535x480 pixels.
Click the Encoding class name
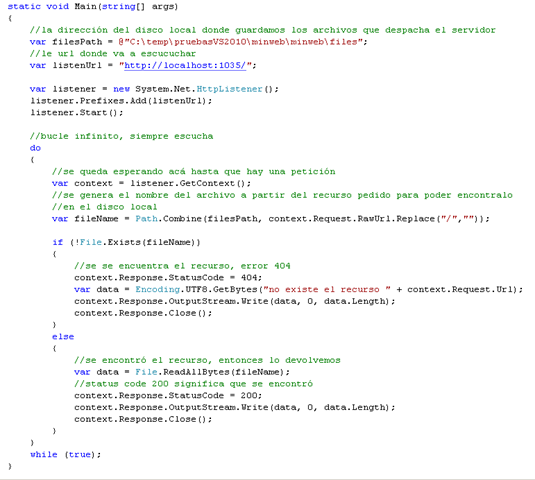point(157,289)
